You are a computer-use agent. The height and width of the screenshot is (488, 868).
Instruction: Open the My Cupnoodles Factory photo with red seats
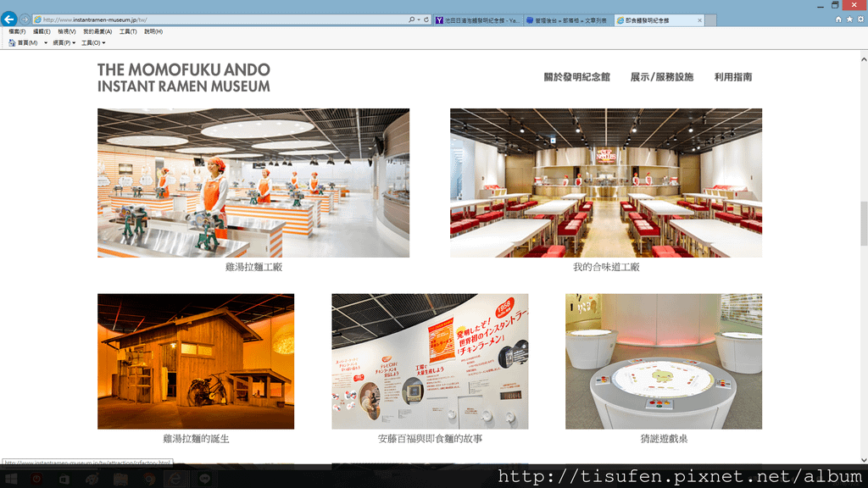click(606, 183)
